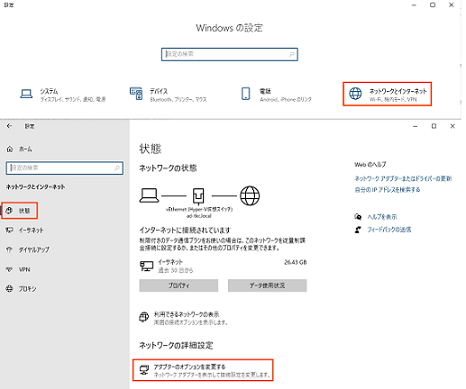Click the ダイヤルアップ sidebar icon
This screenshot has height=389, width=466.
click(x=9, y=250)
